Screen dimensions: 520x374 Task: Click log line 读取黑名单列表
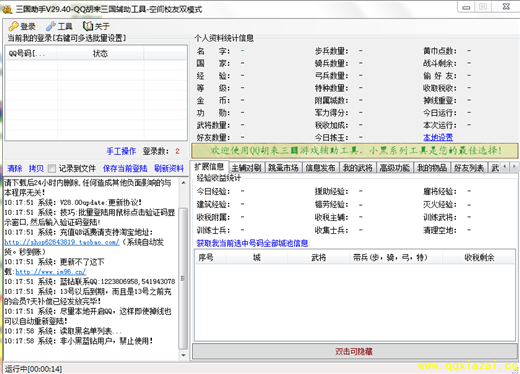(63, 331)
